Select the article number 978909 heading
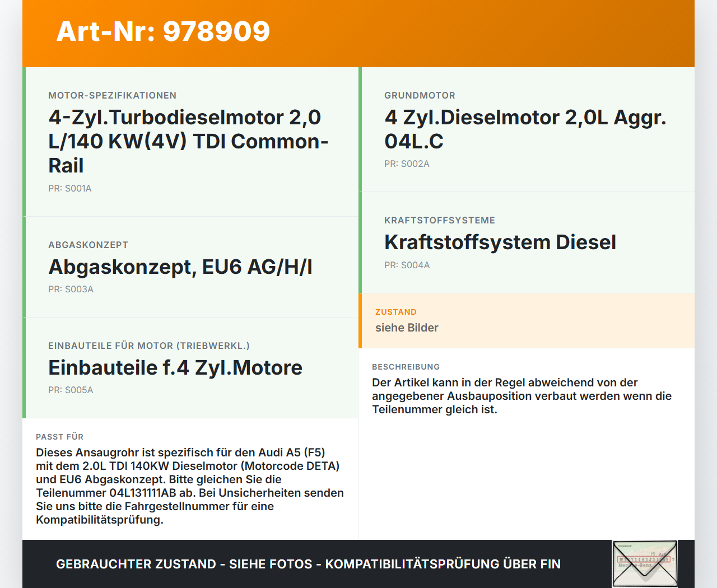This screenshot has width=717, height=588. click(x=162, y=32)
